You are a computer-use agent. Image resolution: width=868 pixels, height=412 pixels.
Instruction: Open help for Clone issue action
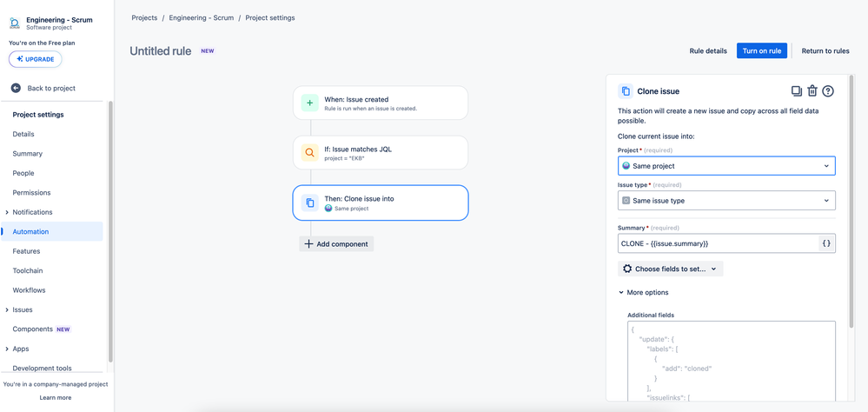[827, 91]
